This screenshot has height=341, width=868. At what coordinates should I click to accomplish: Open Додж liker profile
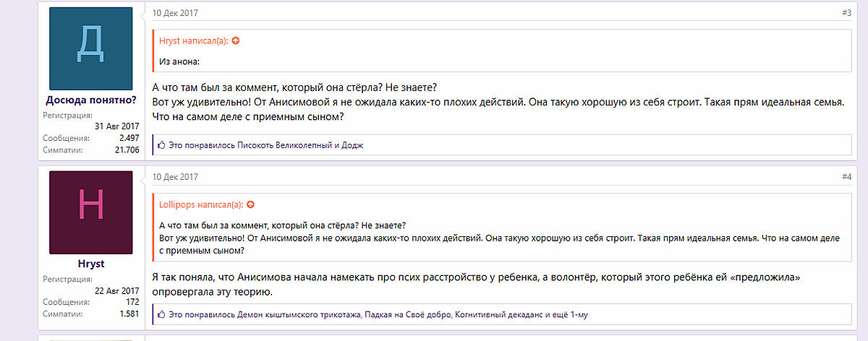click(352, 145)
